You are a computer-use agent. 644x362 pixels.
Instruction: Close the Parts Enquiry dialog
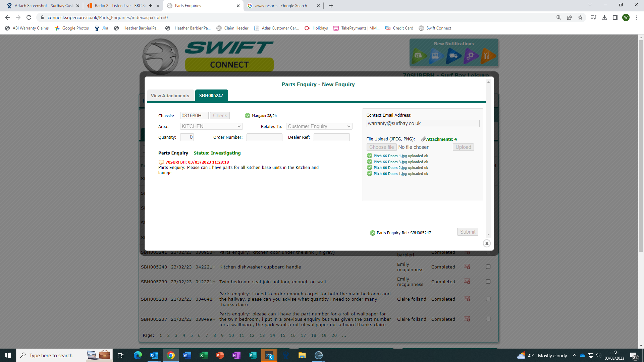pyautogui.click(x=487, y=244)
